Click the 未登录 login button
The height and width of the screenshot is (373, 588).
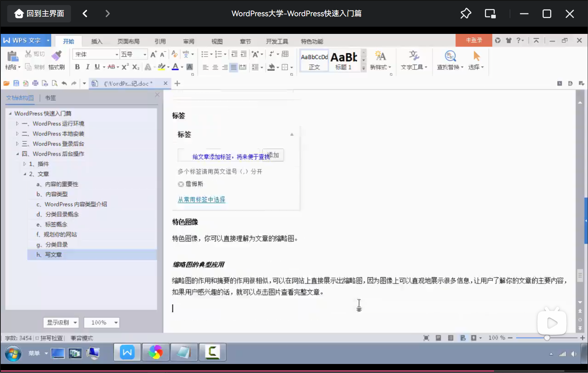pyautogui.click(x=474, y=40)
